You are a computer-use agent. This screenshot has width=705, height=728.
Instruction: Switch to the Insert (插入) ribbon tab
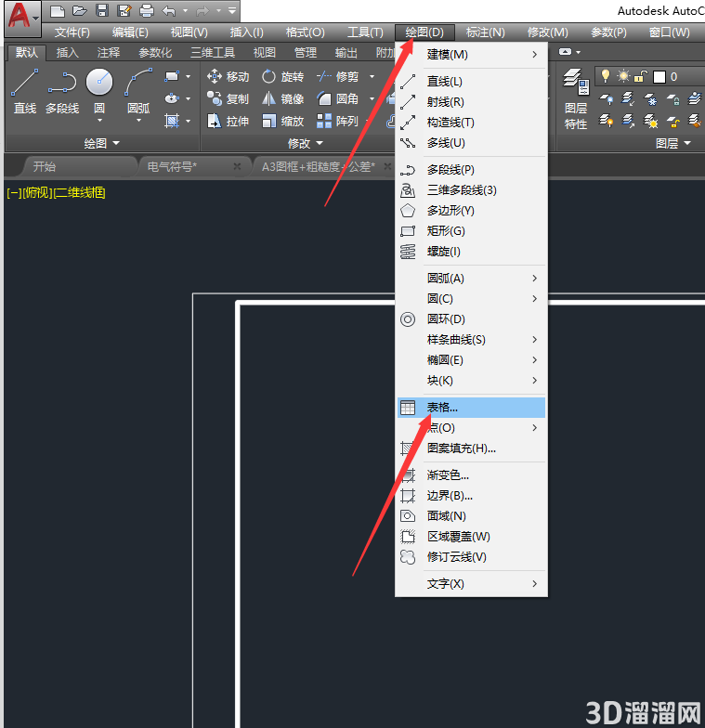67,53
